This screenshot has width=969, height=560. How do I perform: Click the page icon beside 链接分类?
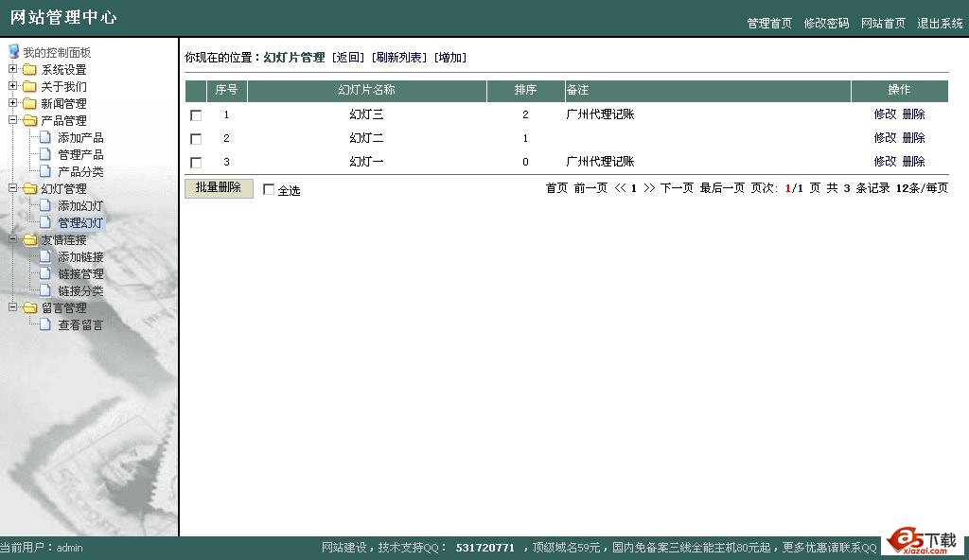pos(45,290)
